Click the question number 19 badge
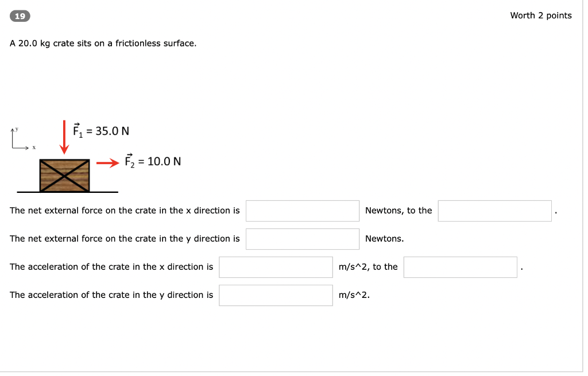 20,16
